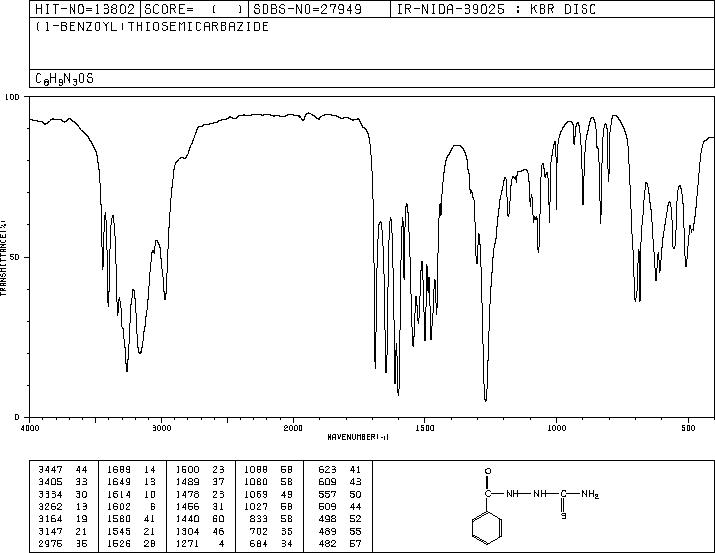715x553 pixels.
Task: Click the 50 transmittance axis label
Action: coord(16,257)
